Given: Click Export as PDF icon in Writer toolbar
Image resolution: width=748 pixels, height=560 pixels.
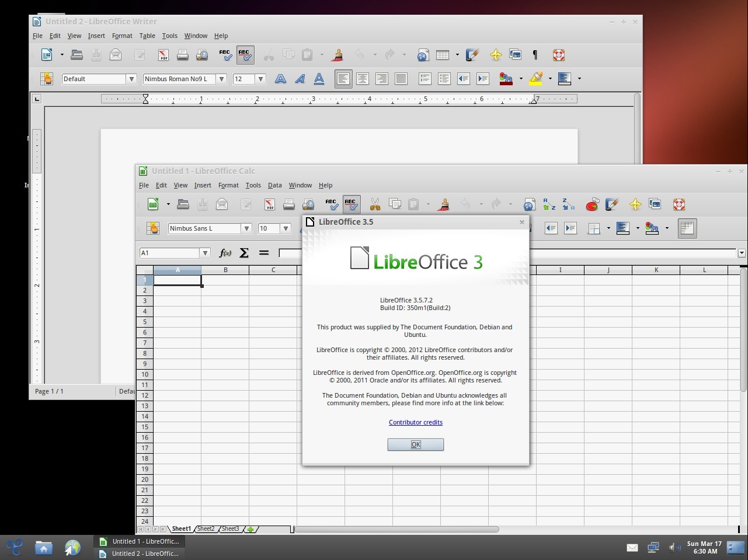Looking at the screenshot, I should tap(163, 55).
